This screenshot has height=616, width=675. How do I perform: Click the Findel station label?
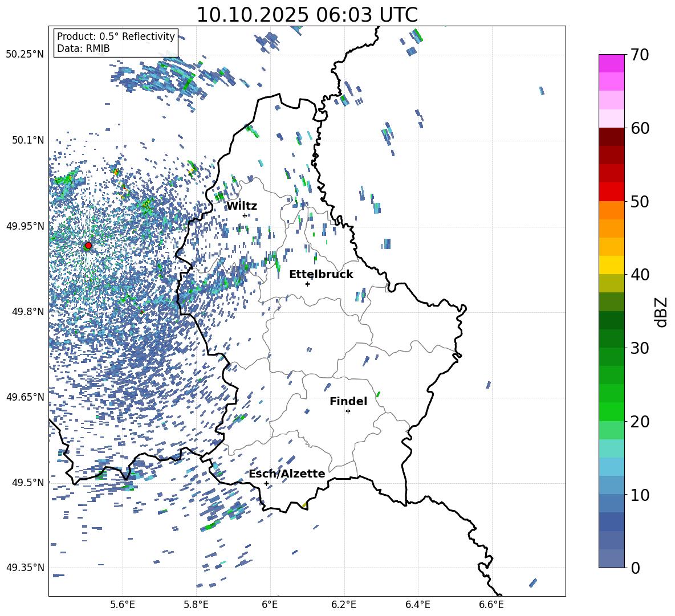(348, 401)
